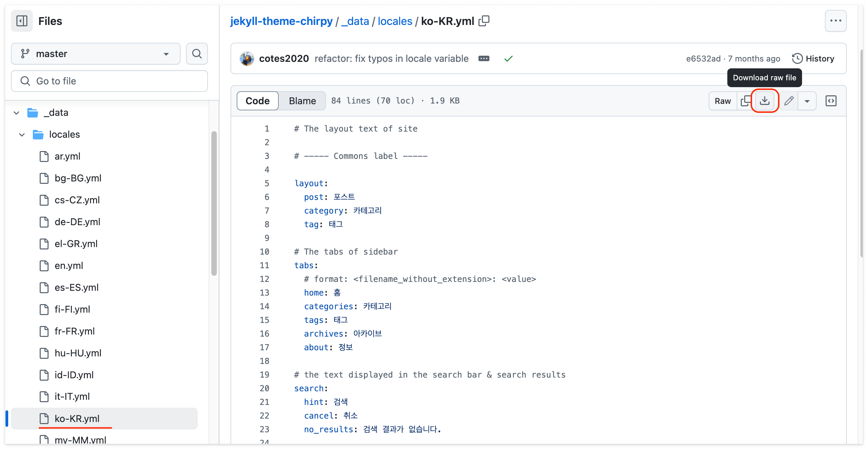Collapse the file tree side panel
This screenshot has height=449, width=868.
pyautogui.click(x=22, y=21)
